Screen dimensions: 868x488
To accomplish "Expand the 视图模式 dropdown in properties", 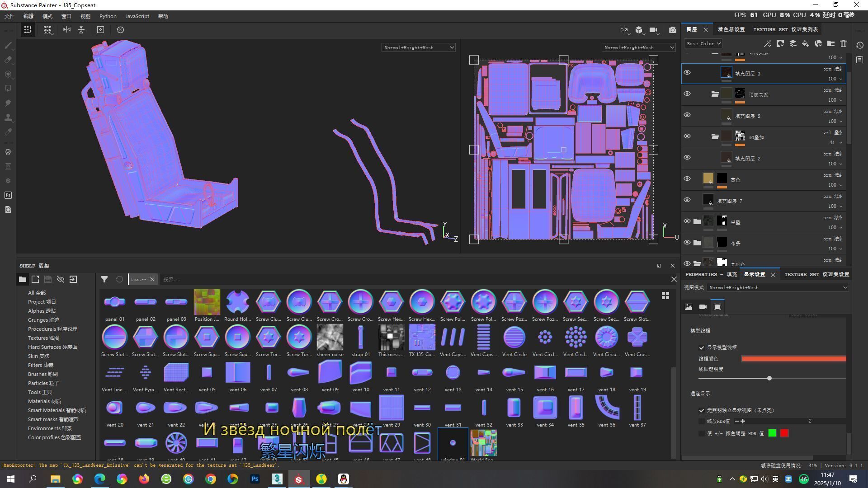I will (778, 288).
